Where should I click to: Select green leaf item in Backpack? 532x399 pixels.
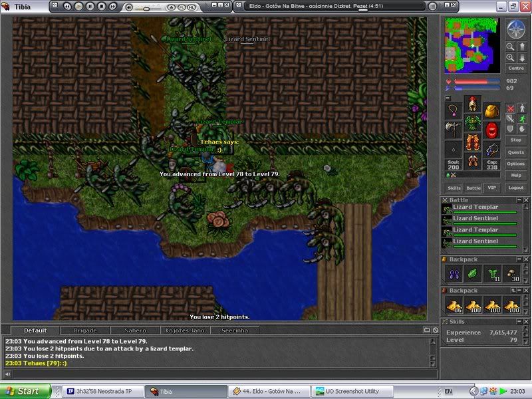point(473,274)
